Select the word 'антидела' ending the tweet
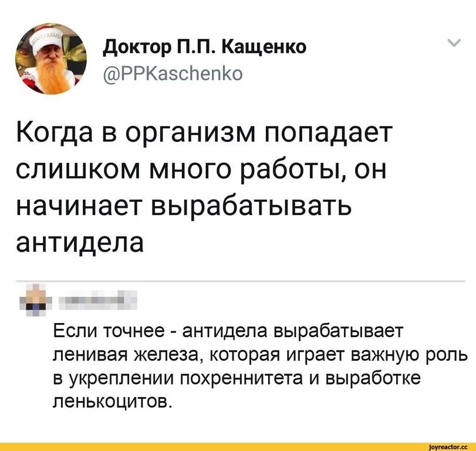The image size is (476, 451). (80, 243)
